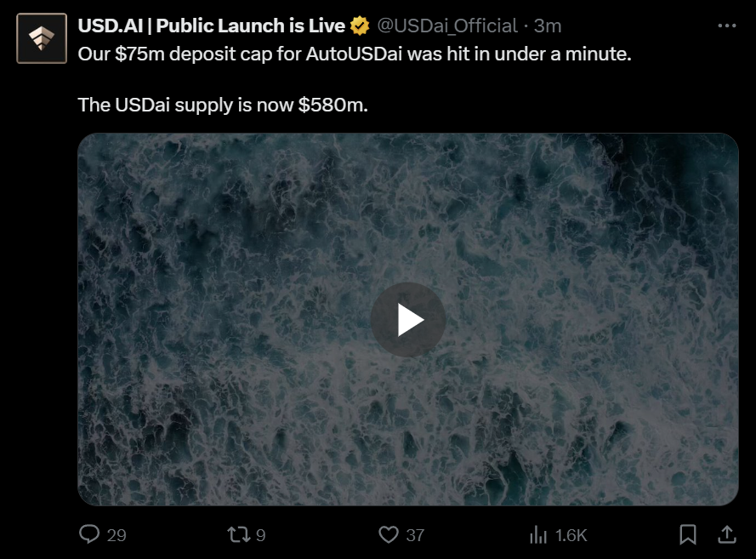Image resolution: width=756 pixels, height=559 pixels.
Task: Click the 1.6K views count
Action: tap(571, 535)
